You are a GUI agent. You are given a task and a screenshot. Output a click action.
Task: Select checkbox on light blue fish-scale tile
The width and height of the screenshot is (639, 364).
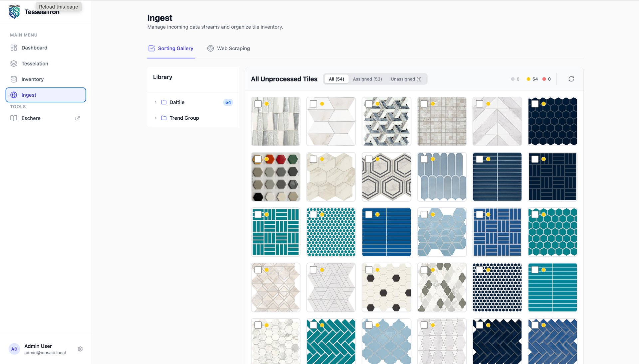(424, 159)
